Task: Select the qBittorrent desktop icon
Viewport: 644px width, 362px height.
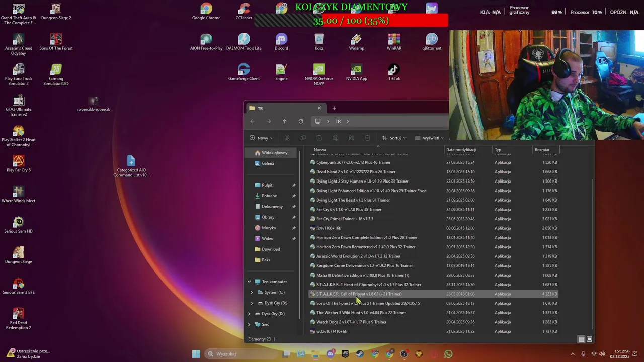Action: tap(432, 42)
